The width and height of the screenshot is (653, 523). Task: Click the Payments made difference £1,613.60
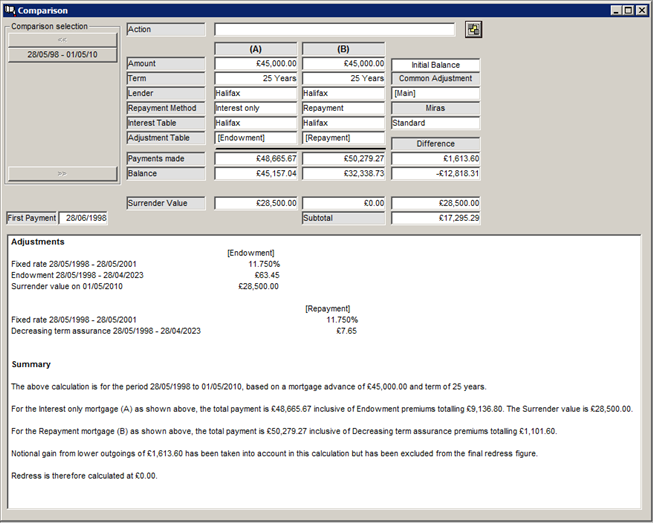pyautogui.click(x=436, y=159)
